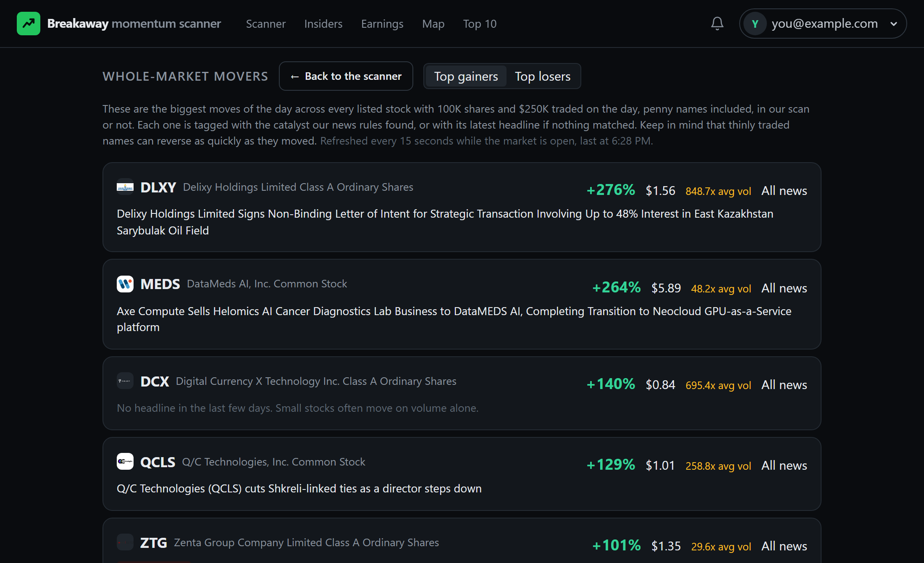
Task: Click the $1.56 price
Action: coord(660,191)
